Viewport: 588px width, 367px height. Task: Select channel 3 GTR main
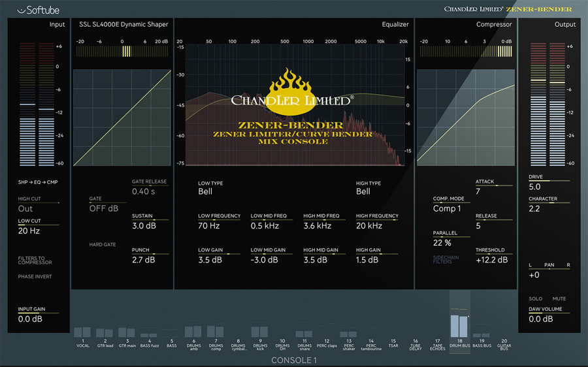pos(127,343)
